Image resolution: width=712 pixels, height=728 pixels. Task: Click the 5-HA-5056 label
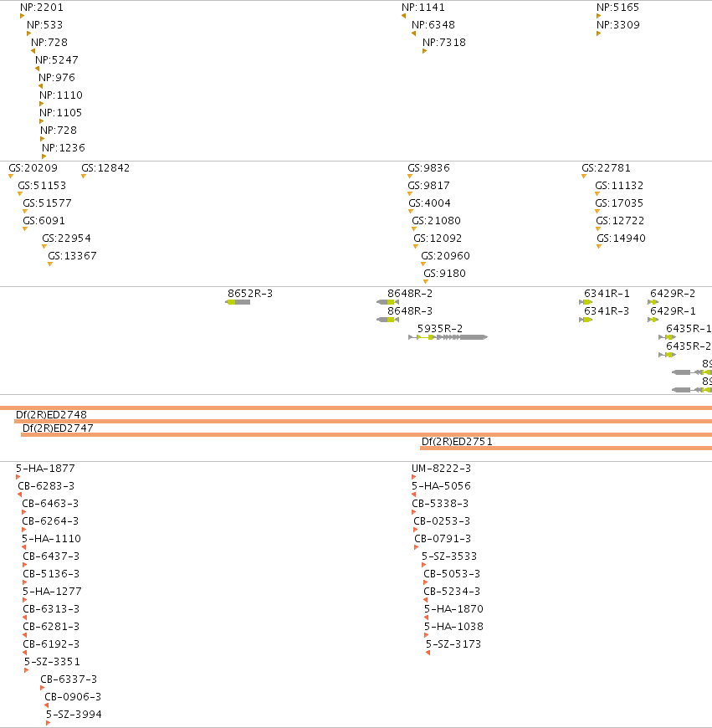pos(441,486)
